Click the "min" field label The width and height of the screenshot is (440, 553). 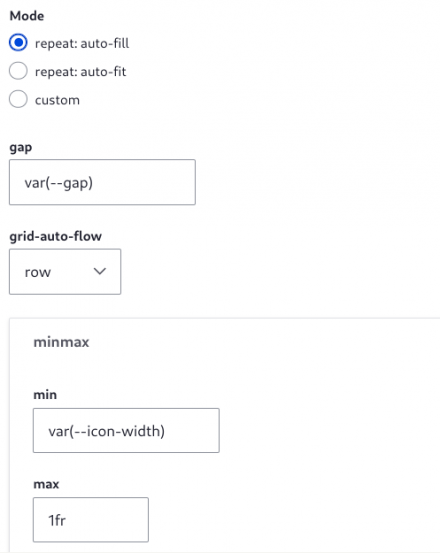point(45,395)
